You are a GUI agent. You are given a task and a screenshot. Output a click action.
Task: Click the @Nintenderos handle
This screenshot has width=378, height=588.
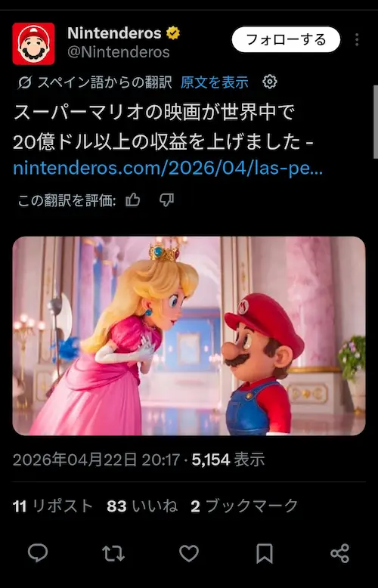click(119, 51)
